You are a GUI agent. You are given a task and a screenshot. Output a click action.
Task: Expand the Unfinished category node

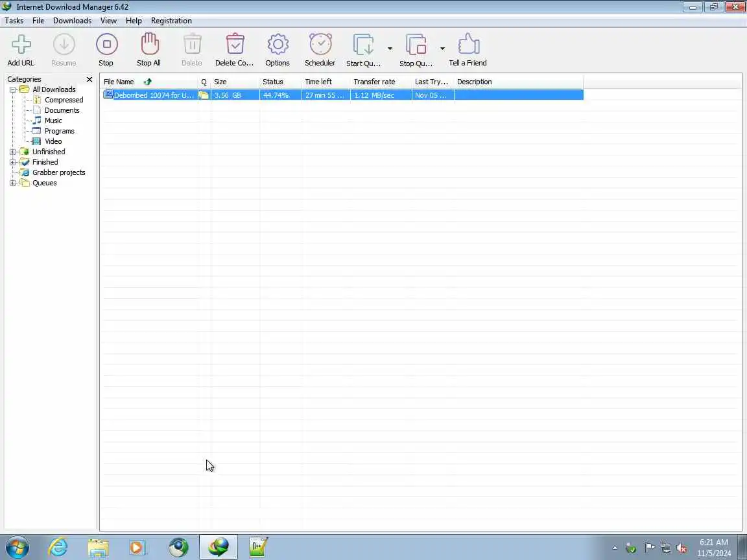13,152
